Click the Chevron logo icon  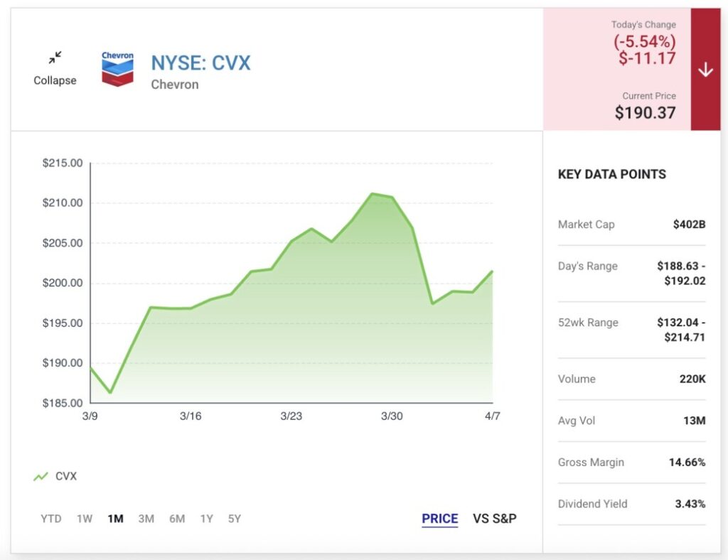117,69
